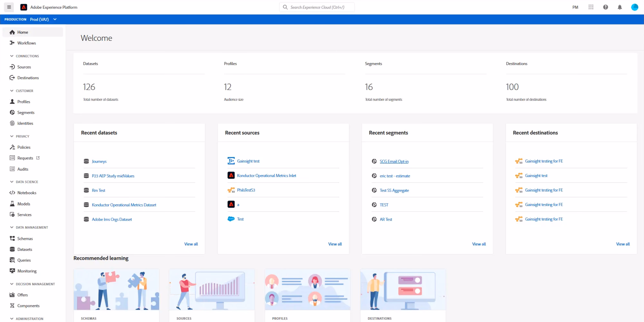
Task: Click the Journeys dataset stack icon
Action: [x=86, y=161]
